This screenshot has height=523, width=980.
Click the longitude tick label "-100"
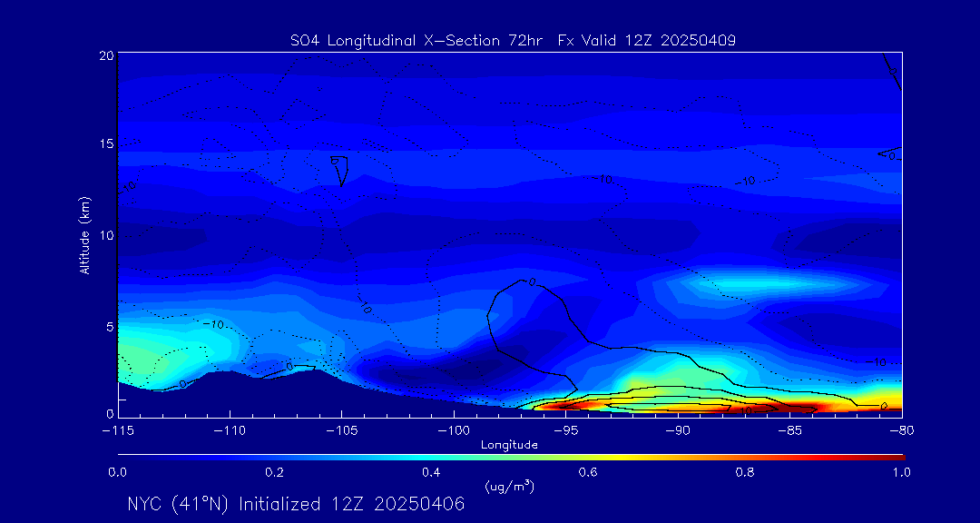454,430
